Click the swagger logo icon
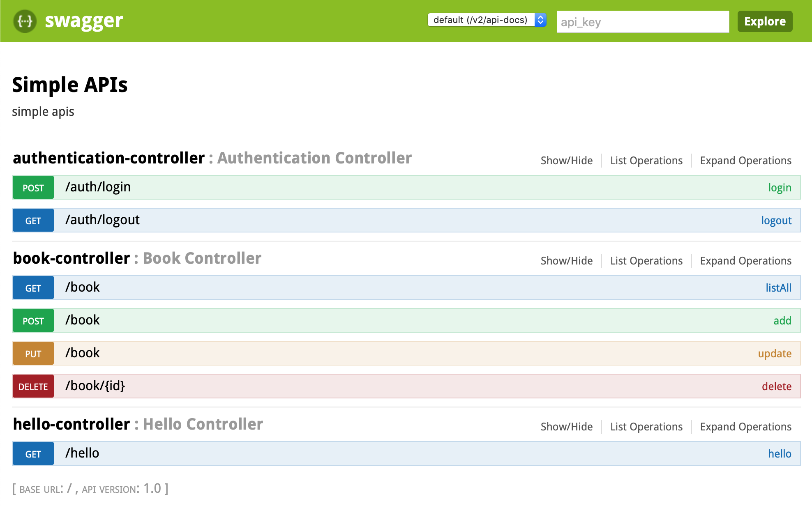Image resolution: width=812 pixels, height=506 pixels. point(24,21)
